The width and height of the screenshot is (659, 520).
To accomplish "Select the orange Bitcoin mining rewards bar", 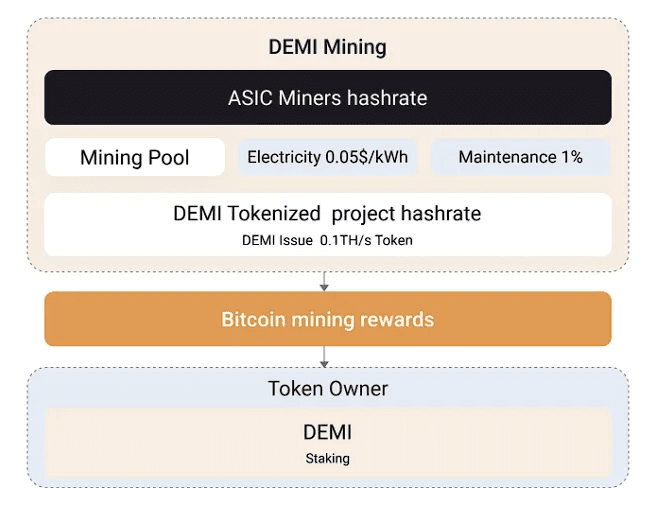I will tap(328, 319).
